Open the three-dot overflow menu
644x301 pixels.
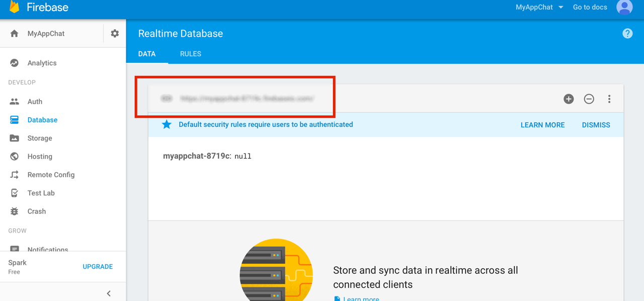click(x=609, y=99)
